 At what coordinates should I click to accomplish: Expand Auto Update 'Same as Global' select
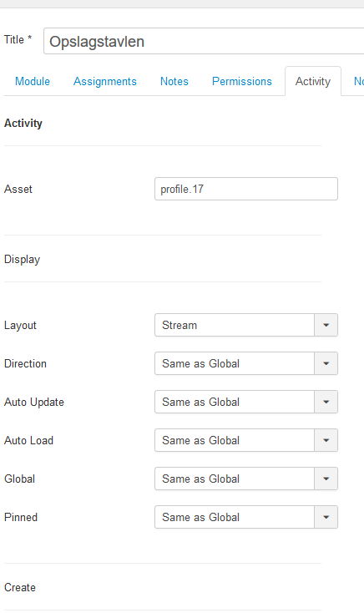pyautogui.click(x=246, y=402)
